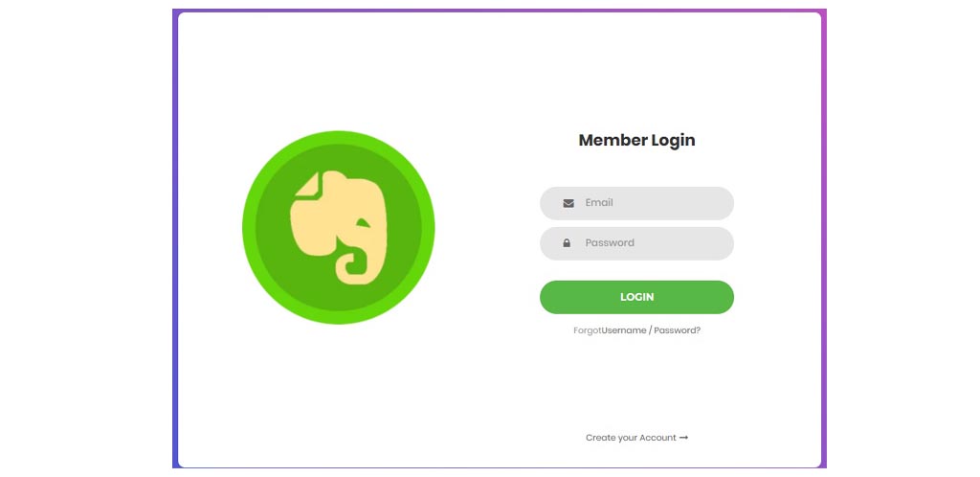Viewport: 980px width, 477px height.
Task: Click the purple gradient border on the left
Action: point(175,239)
